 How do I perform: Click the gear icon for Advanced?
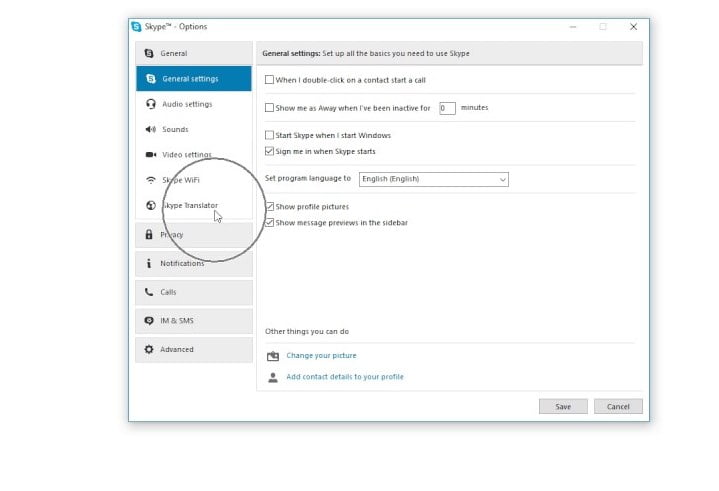pos(149,349)
